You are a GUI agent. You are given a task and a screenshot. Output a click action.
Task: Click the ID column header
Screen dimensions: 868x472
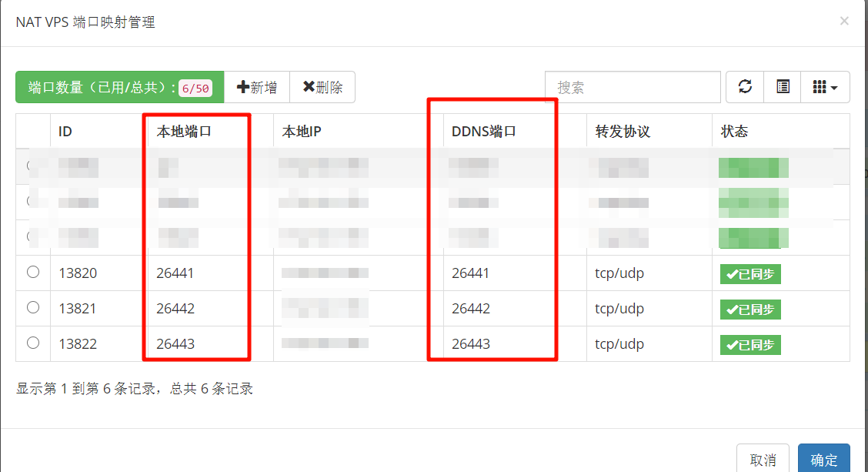pos(65,132)
